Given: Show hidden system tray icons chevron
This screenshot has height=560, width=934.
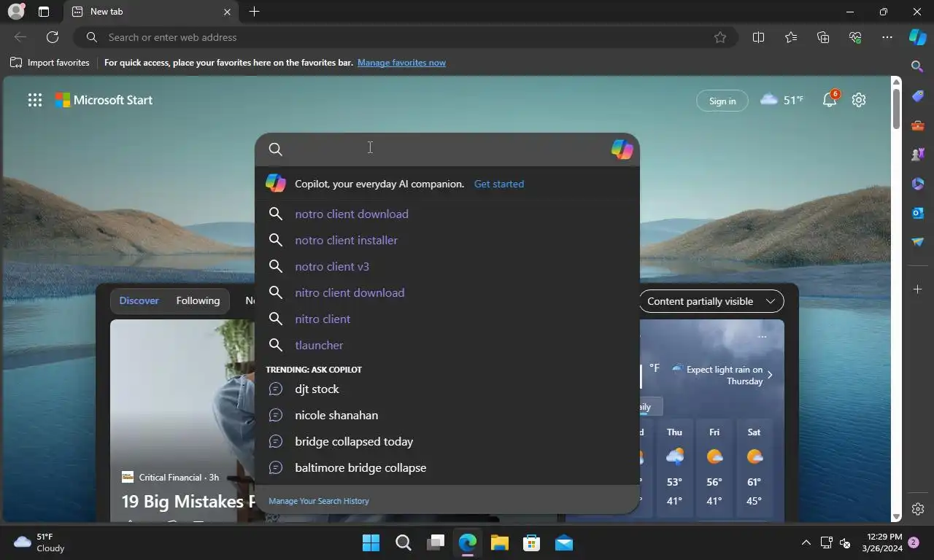Looking at the screenshot, I should (x=806, y=542).
